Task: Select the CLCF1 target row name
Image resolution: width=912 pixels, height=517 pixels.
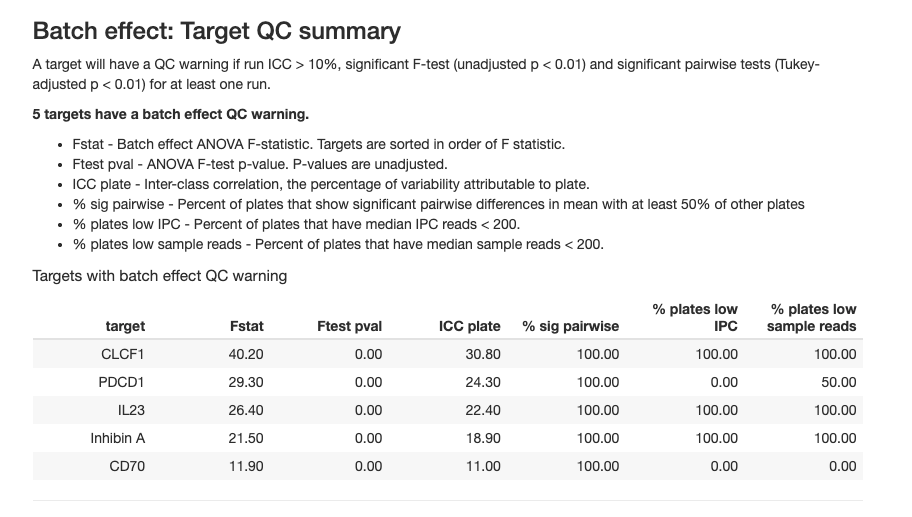Action: 123,354
